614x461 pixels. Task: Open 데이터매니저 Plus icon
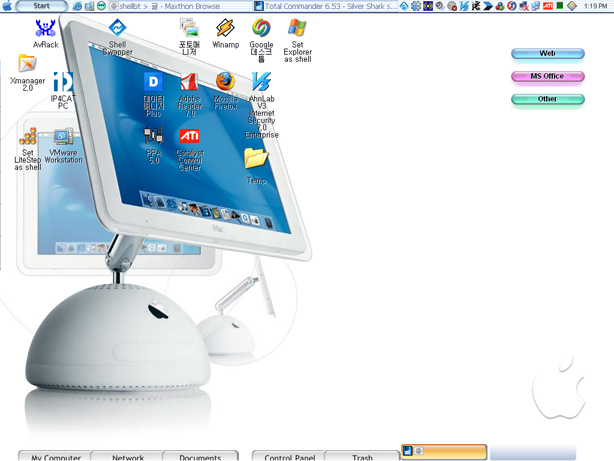[x=154, y=94]
